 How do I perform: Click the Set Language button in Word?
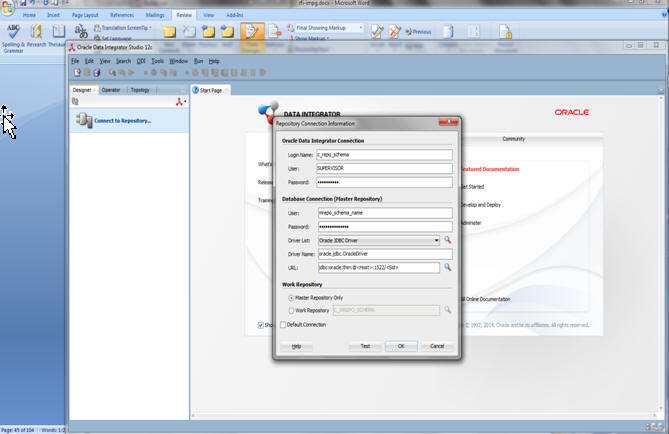pos(113,38)
